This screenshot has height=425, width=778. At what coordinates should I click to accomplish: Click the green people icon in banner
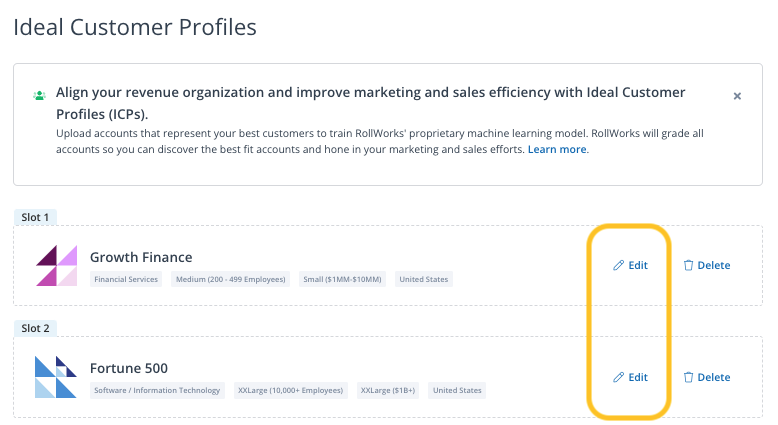tap(39, 95)
